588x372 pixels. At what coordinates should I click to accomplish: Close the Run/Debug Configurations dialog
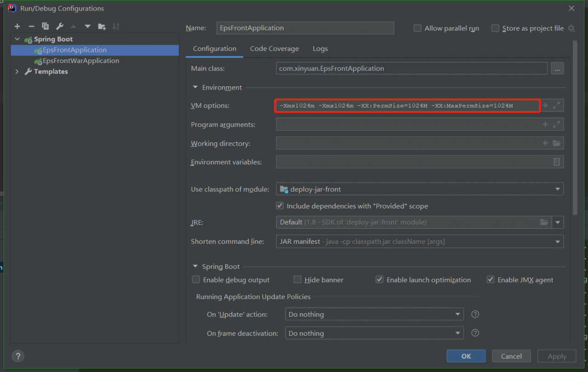[571, 8]
